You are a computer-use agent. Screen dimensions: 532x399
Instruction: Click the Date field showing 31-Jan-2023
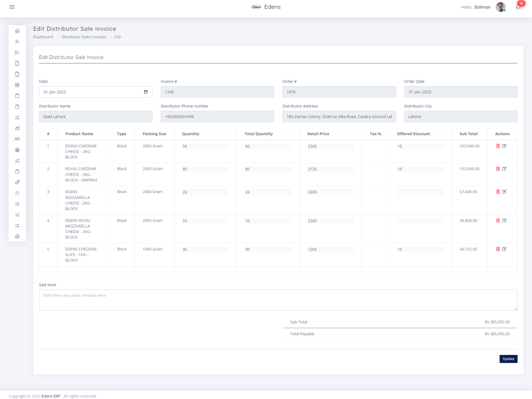pos(96,92)
